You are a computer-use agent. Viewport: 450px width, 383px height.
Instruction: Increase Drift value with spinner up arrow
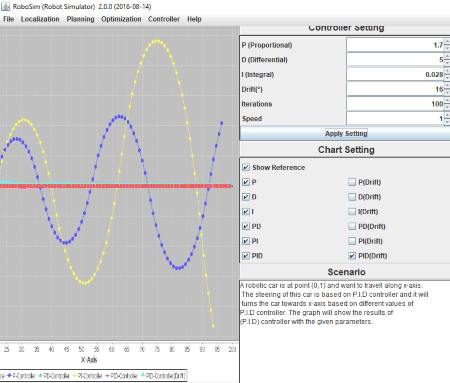tap(447, 85)
